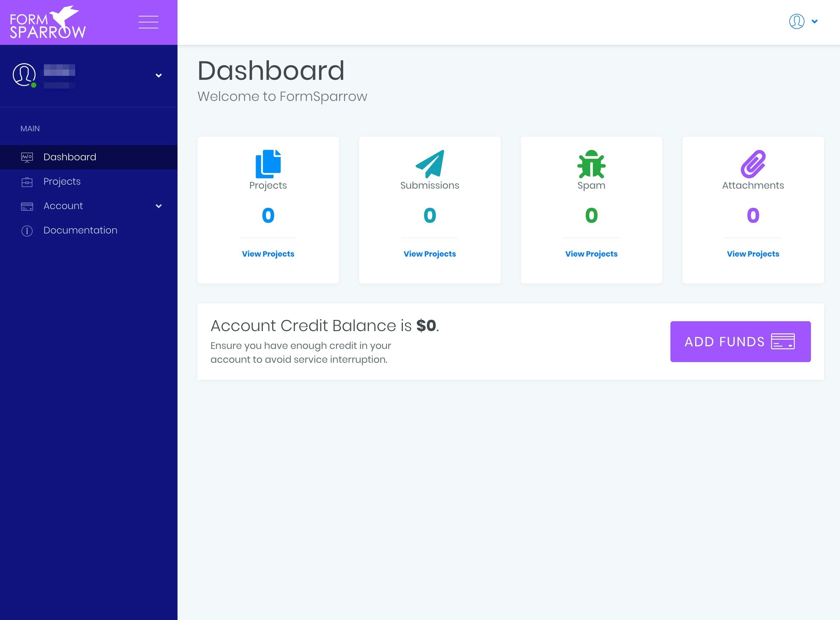Open the Documentation sidebar item
This screenshot has height=620, width=840.
click(81, 230)
